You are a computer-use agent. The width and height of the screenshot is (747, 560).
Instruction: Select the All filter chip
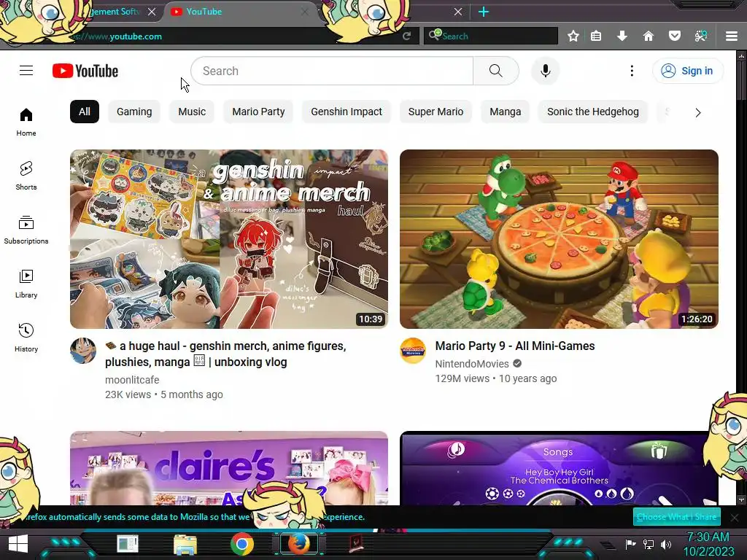coord(85,112)
